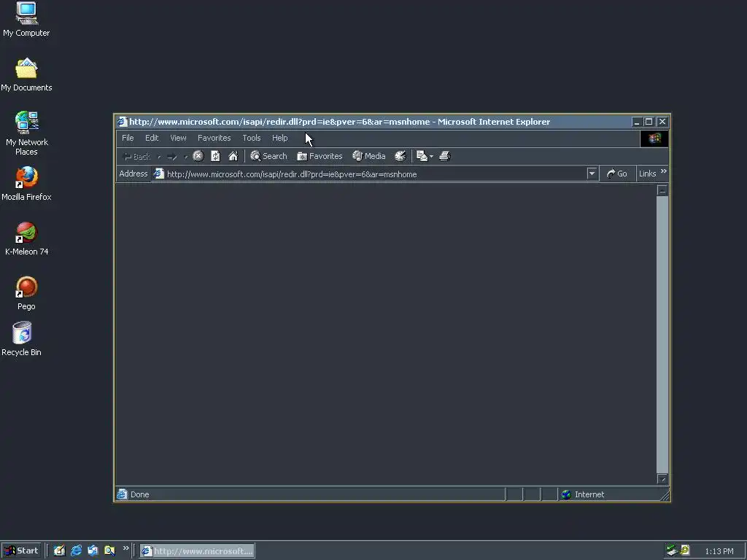Go forward using the Forward arrow
The image size is (747, 560).
pos(172,157)
